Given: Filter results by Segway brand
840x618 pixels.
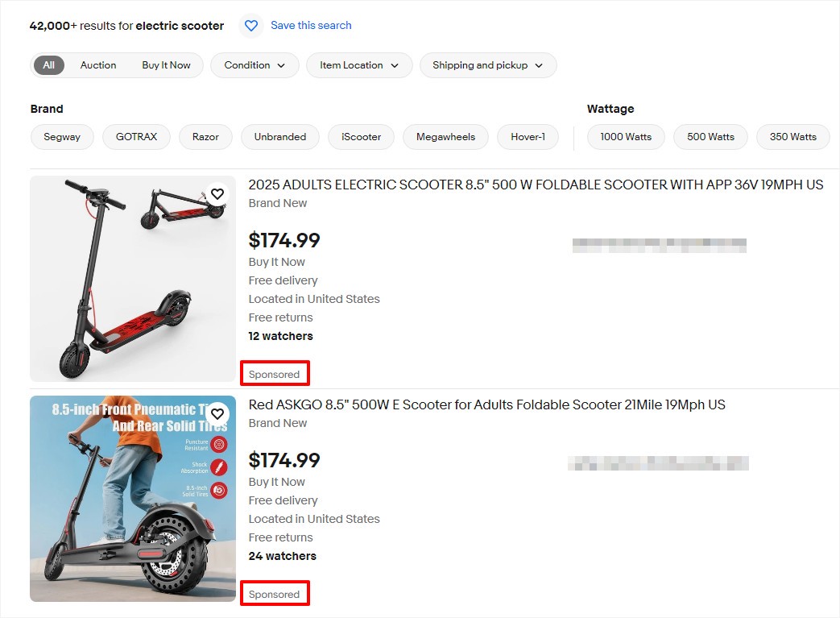Looking at the screenshot, I should (x=62, y=137).
